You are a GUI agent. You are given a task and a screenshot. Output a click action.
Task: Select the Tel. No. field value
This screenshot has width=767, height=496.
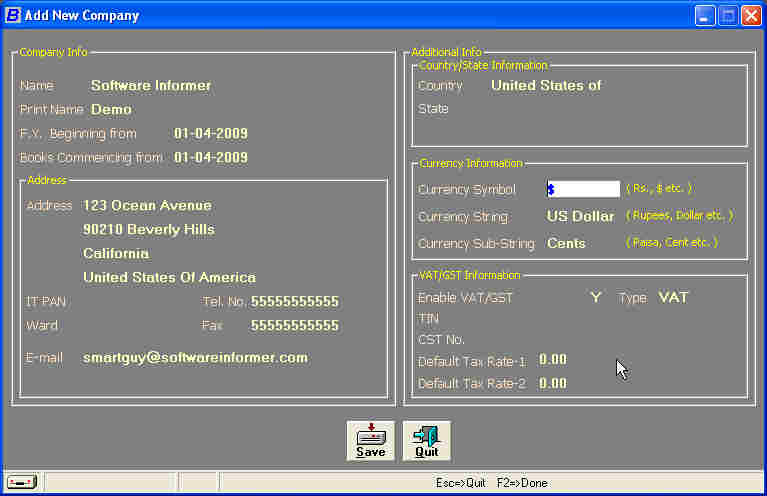click(294, 302)
